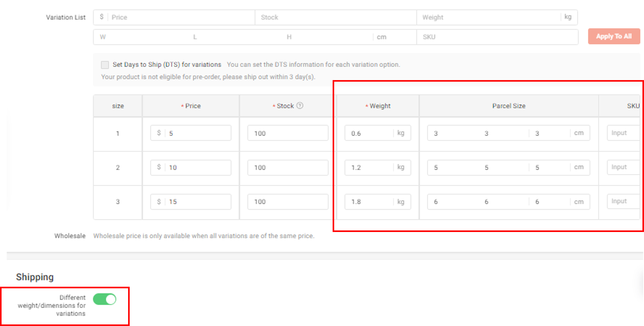Screen dimensions: 644x326
Task: Click the parcel height field for size 3
Action: click(537, 201)
